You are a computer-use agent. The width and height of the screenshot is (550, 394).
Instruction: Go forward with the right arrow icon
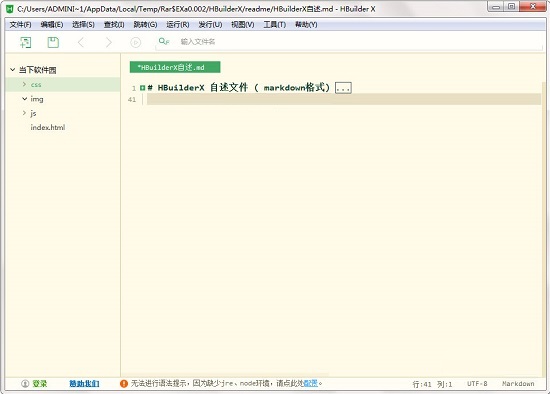(109, 42)
